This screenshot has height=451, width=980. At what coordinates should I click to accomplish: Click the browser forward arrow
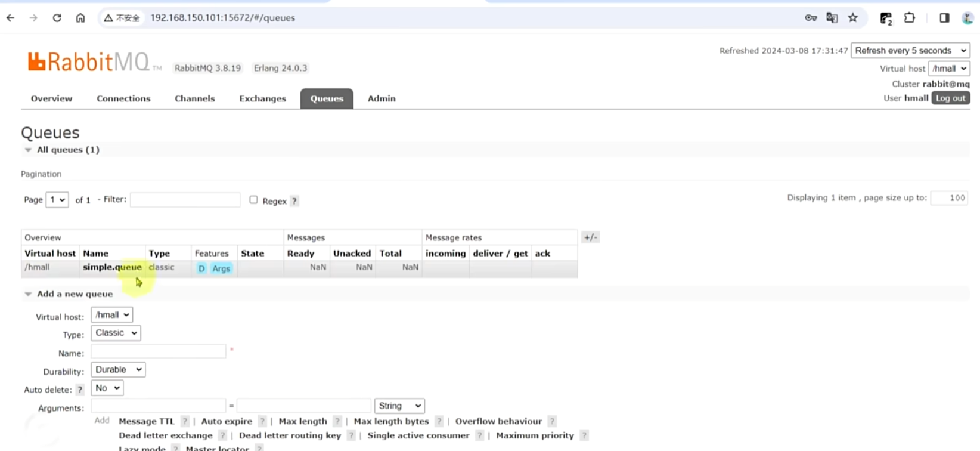33,18
